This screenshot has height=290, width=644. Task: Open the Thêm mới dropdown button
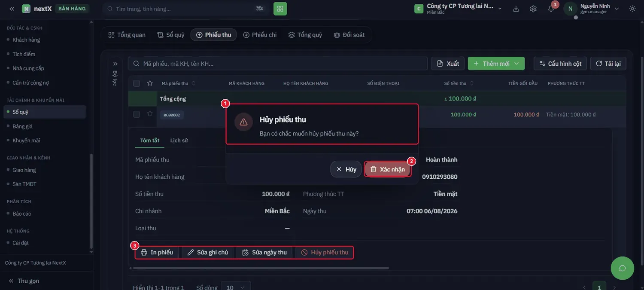click(496, 64)
